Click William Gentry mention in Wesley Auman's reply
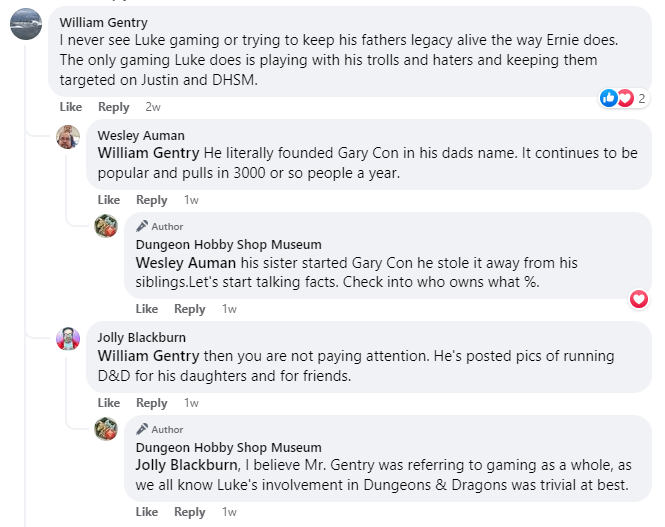The width and height of the screenshot is (665, 527). (x=149, y=154)
